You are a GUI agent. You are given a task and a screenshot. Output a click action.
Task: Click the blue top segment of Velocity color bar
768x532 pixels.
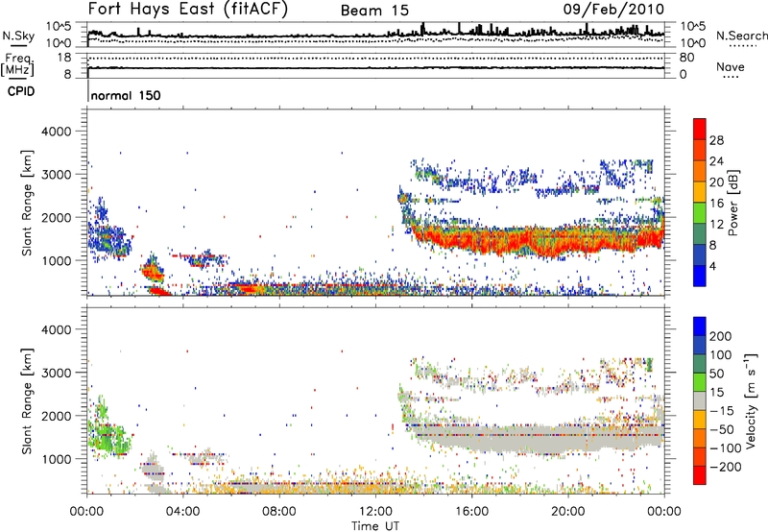tap(700, 326)
